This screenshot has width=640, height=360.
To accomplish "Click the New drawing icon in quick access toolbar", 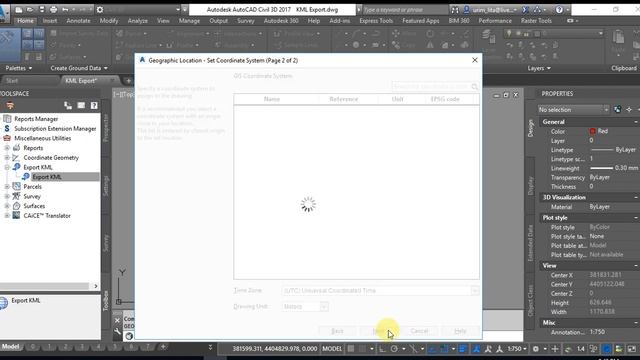I will (x=19, y=9).
